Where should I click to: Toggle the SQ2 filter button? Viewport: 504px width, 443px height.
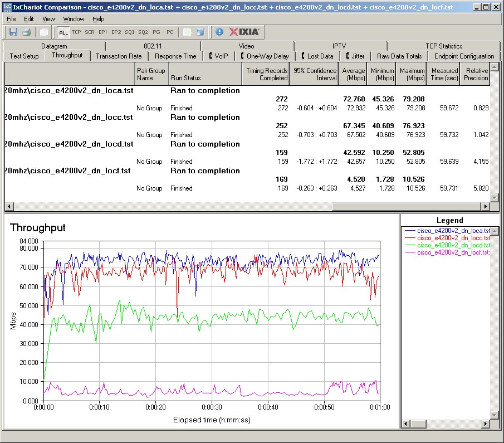143,32
